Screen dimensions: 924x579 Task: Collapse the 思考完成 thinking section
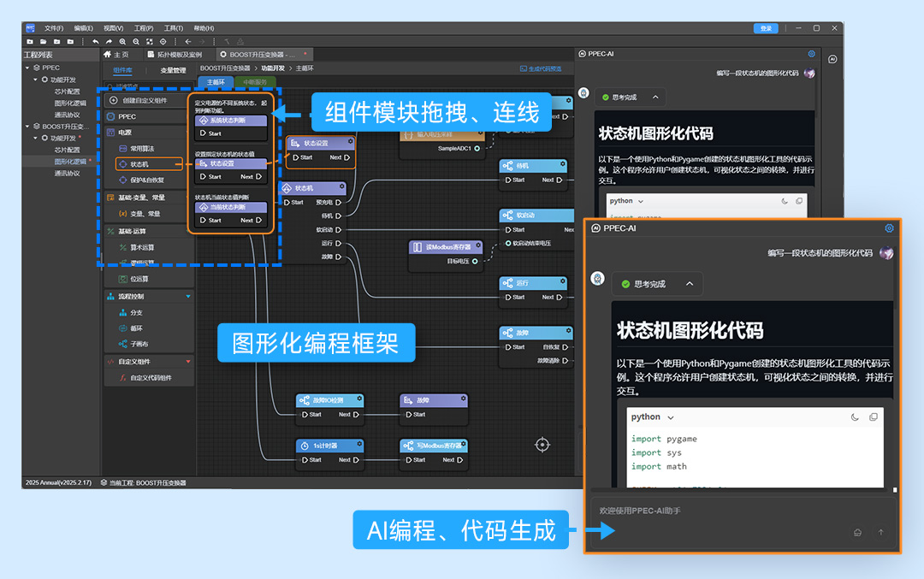690,284
